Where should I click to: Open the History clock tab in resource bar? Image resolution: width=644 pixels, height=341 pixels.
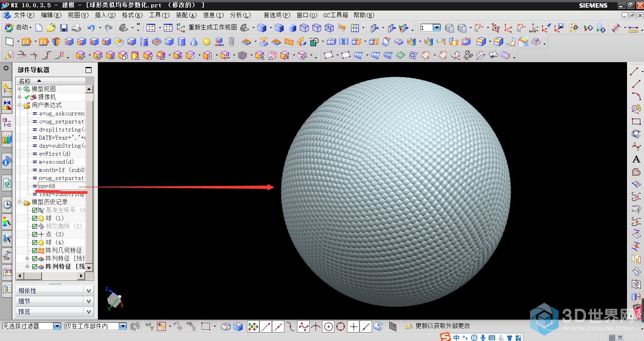click(7, 205)
